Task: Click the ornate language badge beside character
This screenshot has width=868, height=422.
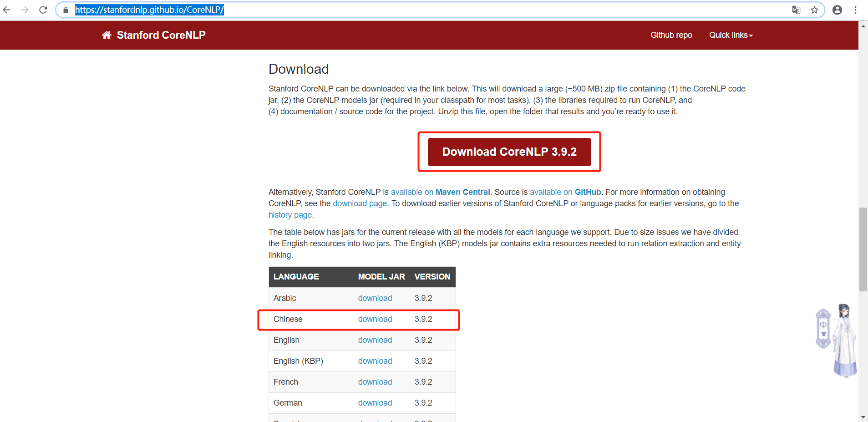Action: 823,329
